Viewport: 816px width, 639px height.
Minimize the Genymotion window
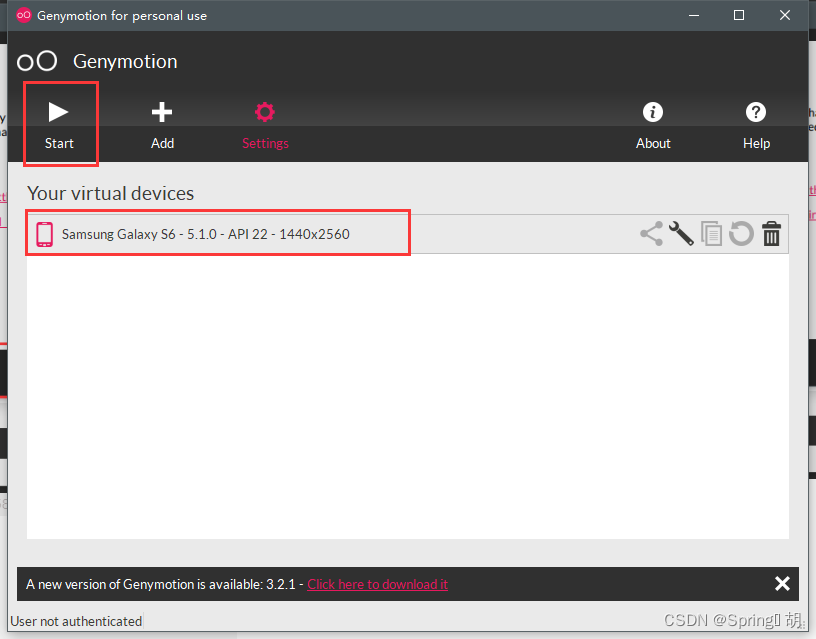click(694, 16)
